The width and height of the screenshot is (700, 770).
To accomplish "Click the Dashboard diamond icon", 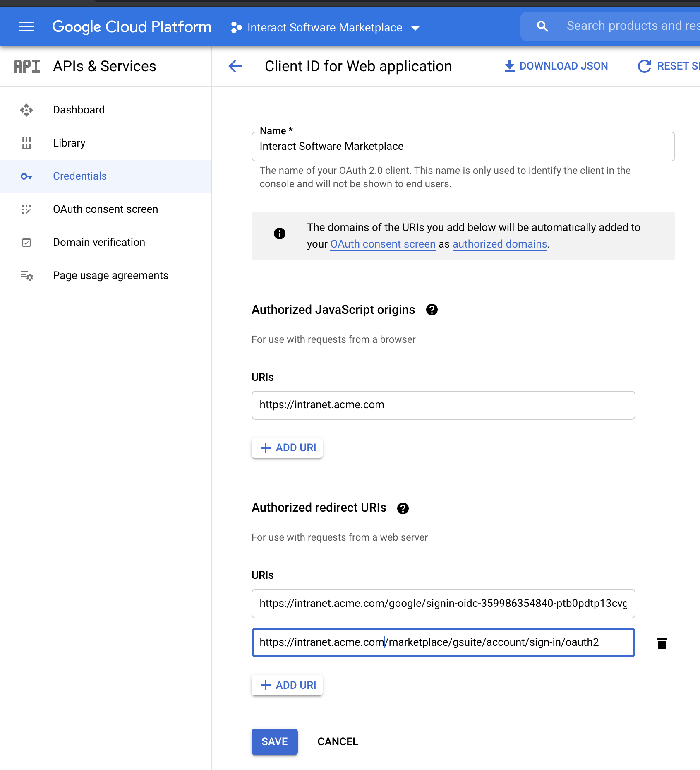I will [26, 110].
